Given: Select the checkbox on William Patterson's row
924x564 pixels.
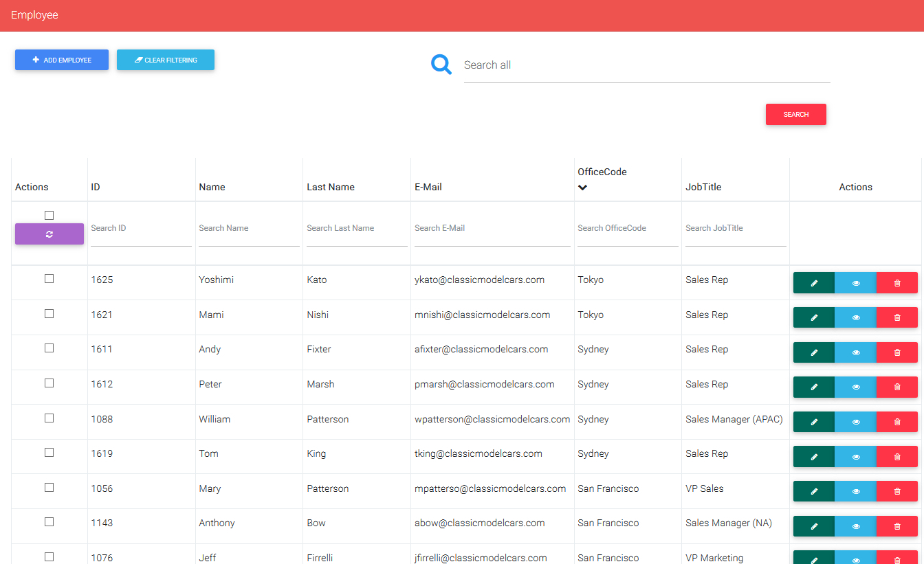Looking at the screenshot, I should pos(49,417).
